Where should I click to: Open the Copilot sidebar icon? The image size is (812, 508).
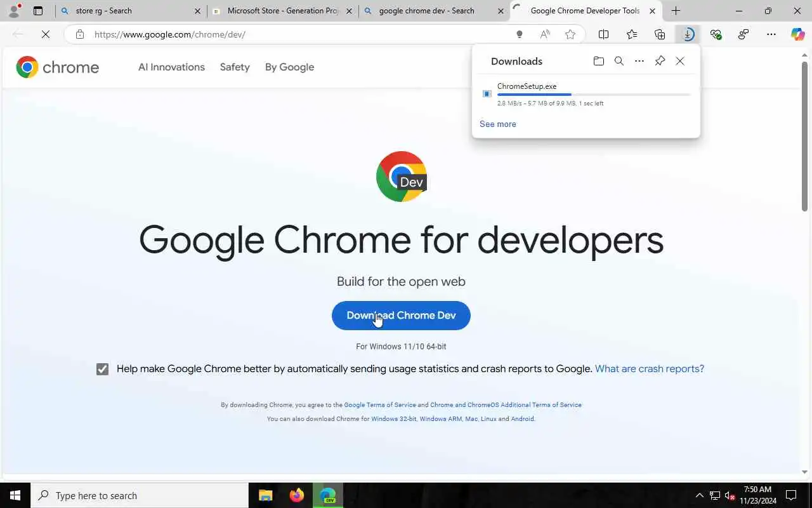[x=798, y=34]
